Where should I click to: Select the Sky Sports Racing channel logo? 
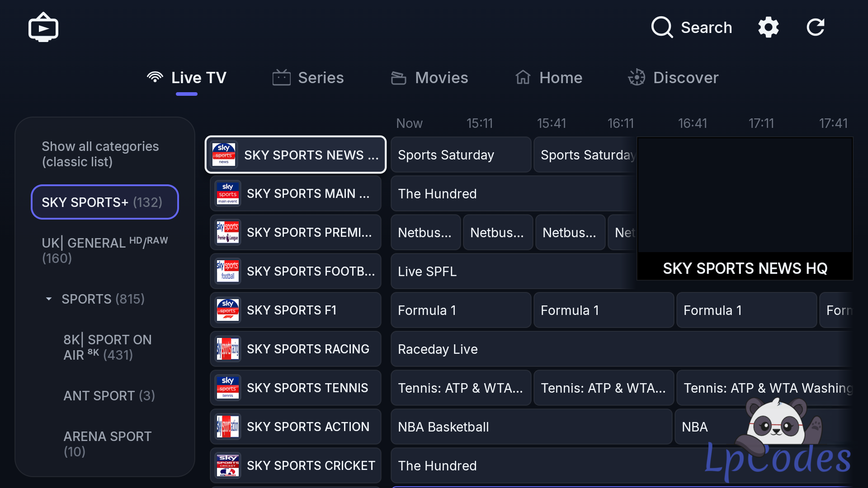click(x=228, y=349)
